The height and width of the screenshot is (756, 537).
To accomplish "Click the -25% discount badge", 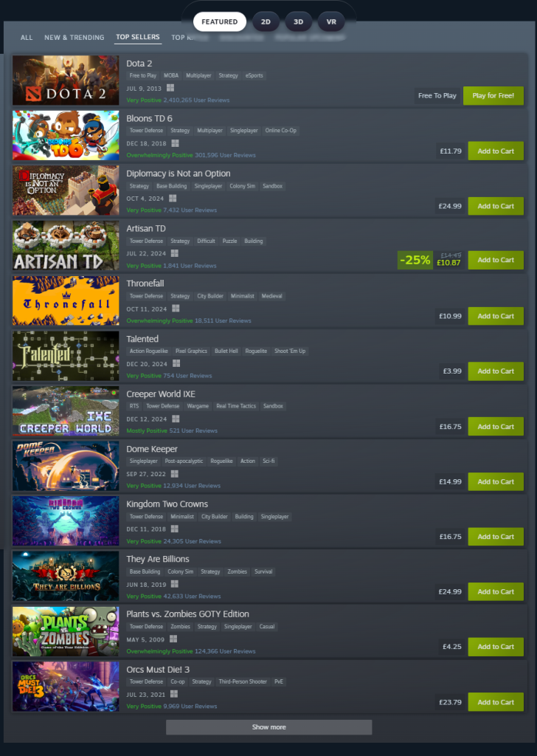I will 415,260.
